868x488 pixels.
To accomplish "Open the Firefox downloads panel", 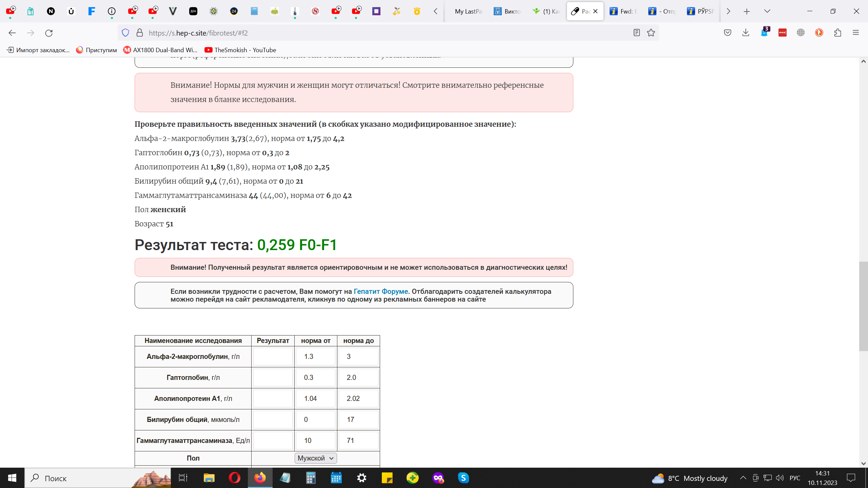I will 746,33.
